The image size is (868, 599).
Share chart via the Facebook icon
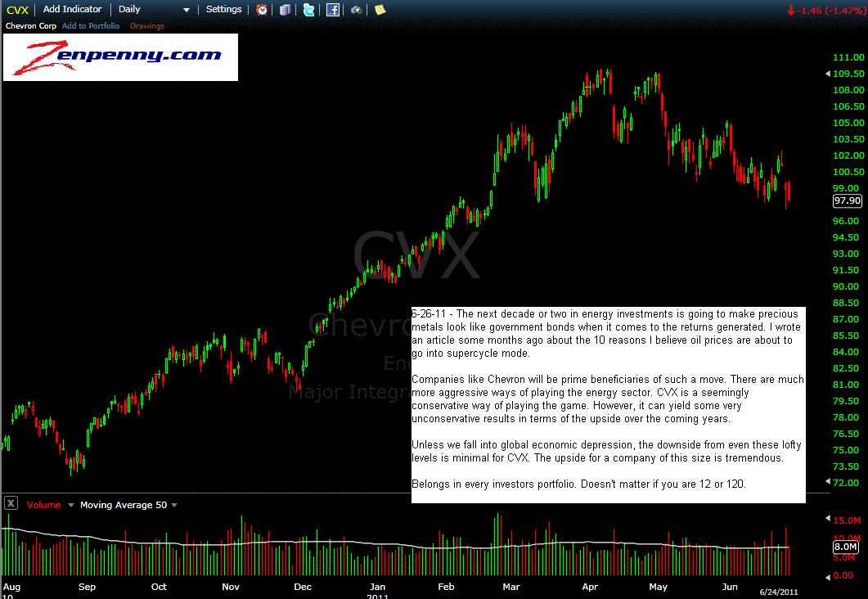tap(333, 10)
